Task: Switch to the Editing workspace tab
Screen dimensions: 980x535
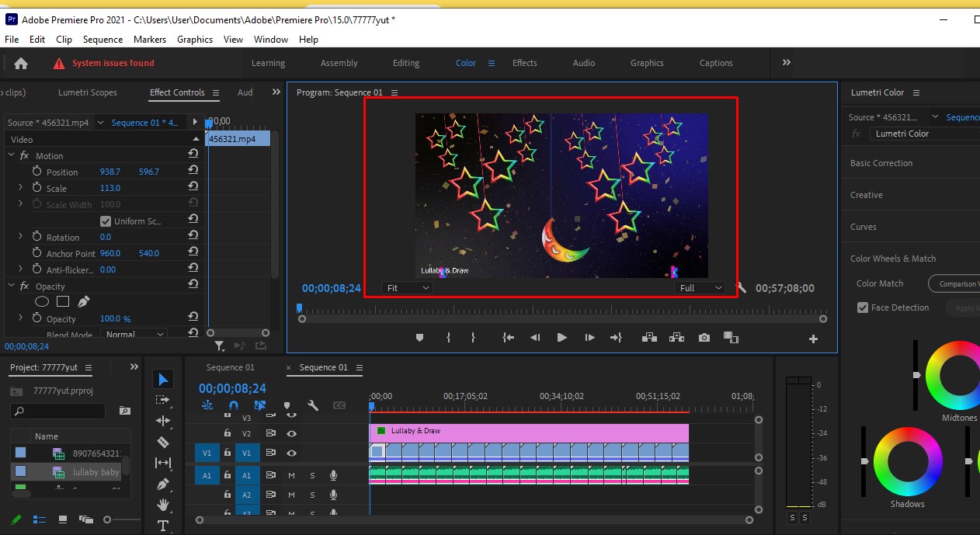Action: [x=405, y=64]
